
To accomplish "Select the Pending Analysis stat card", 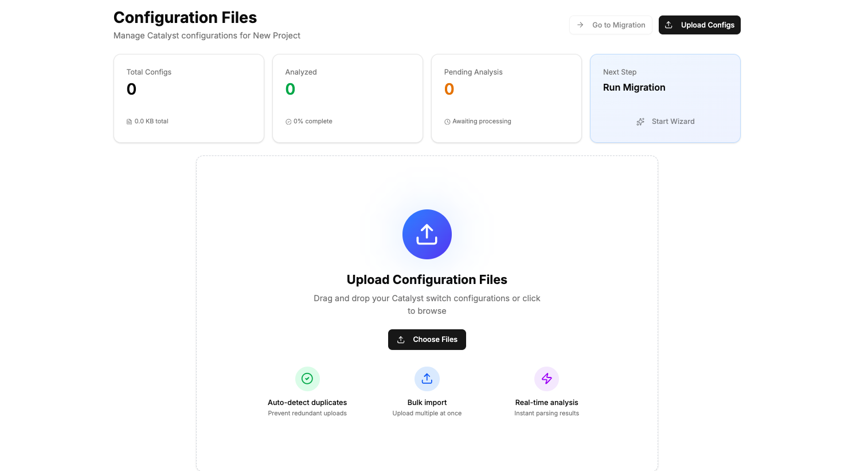I will coord(506,98).
